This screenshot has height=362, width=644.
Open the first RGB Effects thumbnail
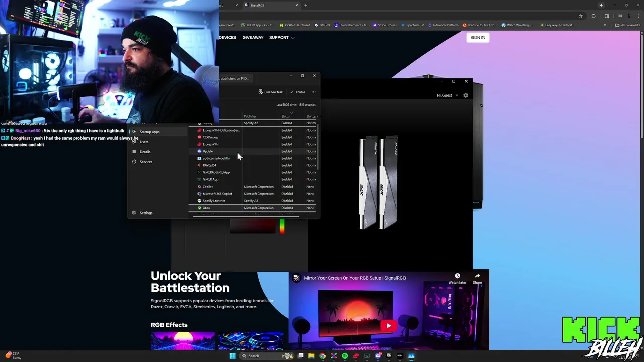point(183,340)
